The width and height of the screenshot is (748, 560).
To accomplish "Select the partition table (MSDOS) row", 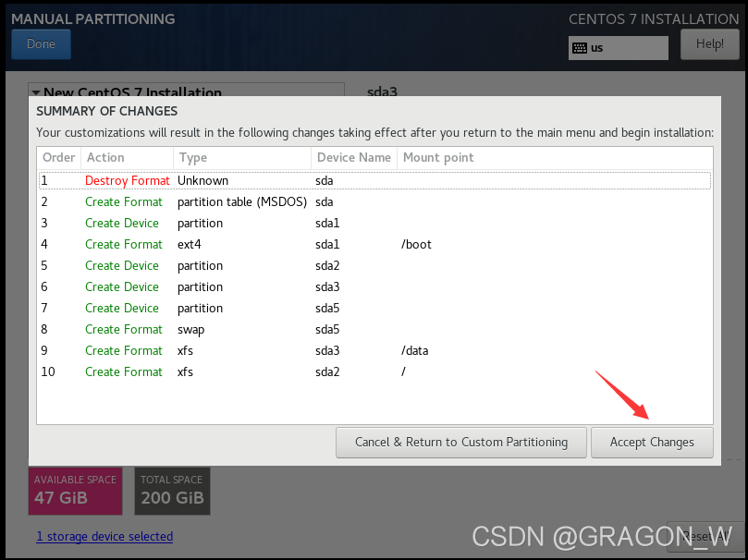I will pos(375,202).
